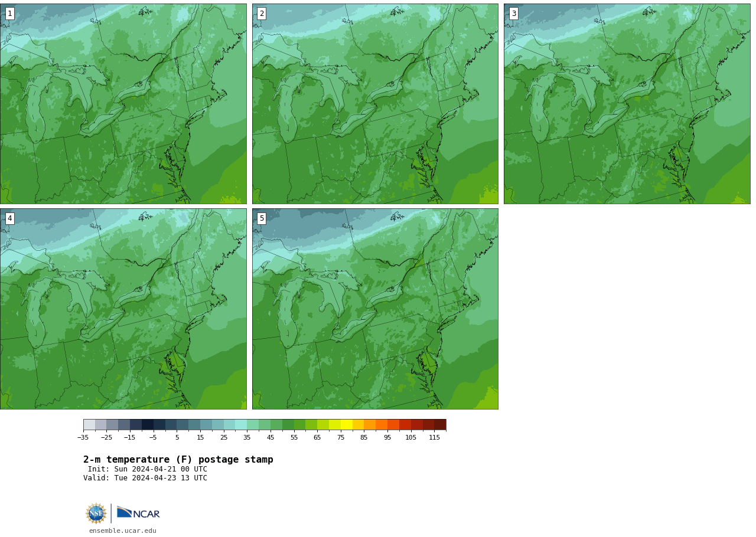Click the '115' colorbar tick label
756x537 pixels.
[x=434, y=438]
